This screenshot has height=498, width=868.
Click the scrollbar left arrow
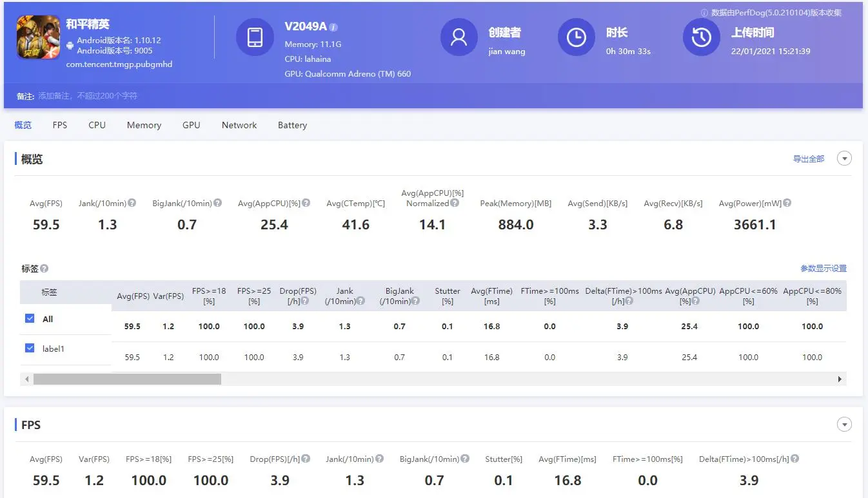[x=26, y=379]
